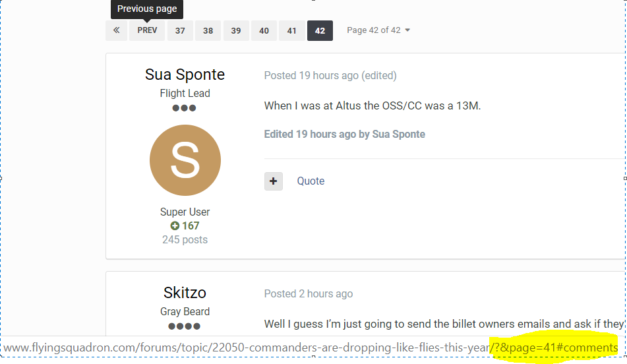Open Sua Sponte's round avatar with letter S

click(x=185, y=160)
